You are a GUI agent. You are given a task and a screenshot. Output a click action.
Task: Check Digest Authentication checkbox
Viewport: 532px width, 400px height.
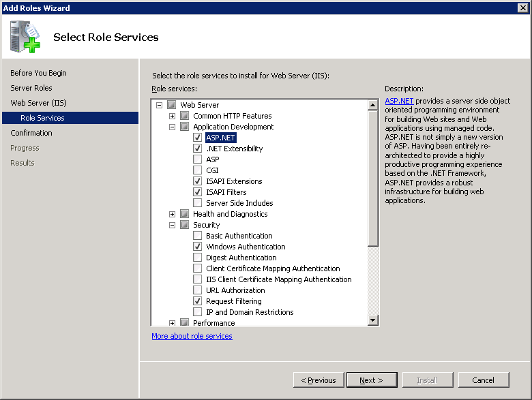(x=198, y=258)
